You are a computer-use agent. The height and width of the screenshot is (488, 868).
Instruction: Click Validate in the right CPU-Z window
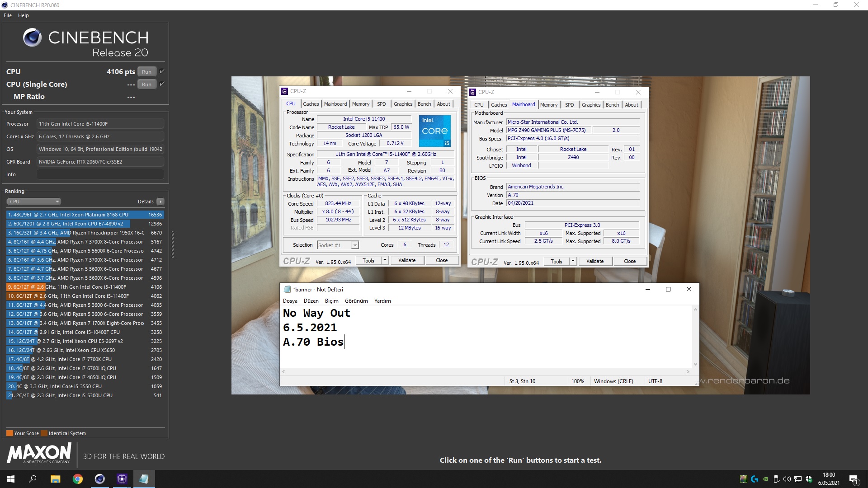click(x=595, y=261)
